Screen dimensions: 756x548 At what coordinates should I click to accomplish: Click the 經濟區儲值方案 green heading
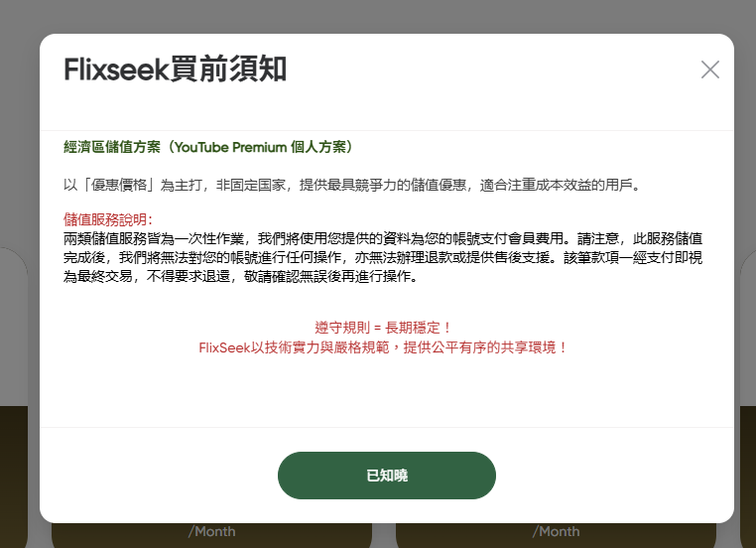(x=208, y=147)
